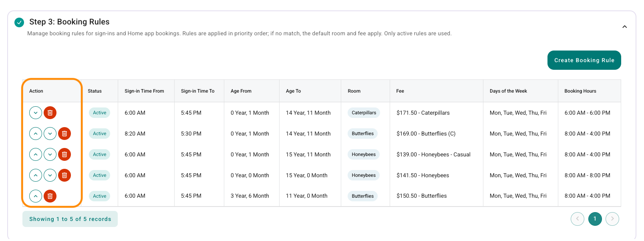Click the Step 3 completed checkmark icon
Image resolution: width=644 pixels, height=241 pixels.
(x=19, y=22)
